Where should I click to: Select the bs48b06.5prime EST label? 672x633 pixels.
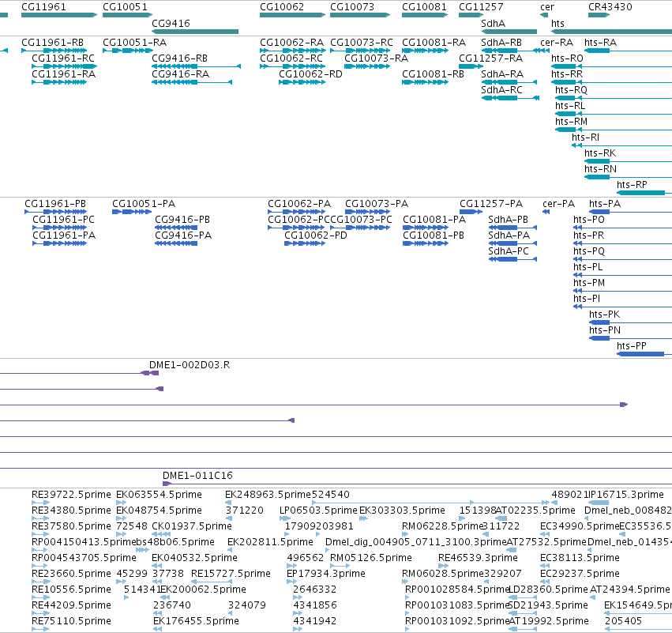(175, 542)
